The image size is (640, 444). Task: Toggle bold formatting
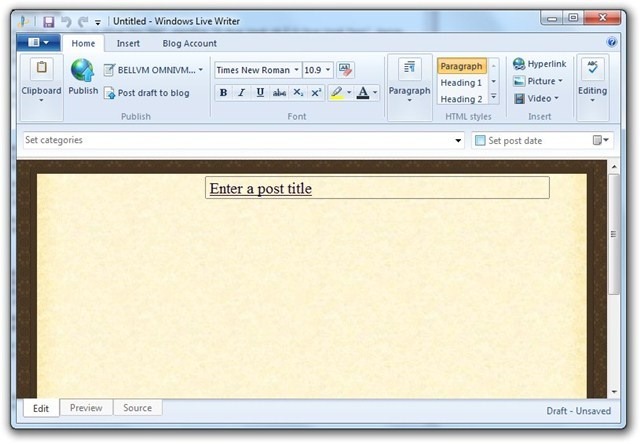pyautogui.click(x=223, y=93)
